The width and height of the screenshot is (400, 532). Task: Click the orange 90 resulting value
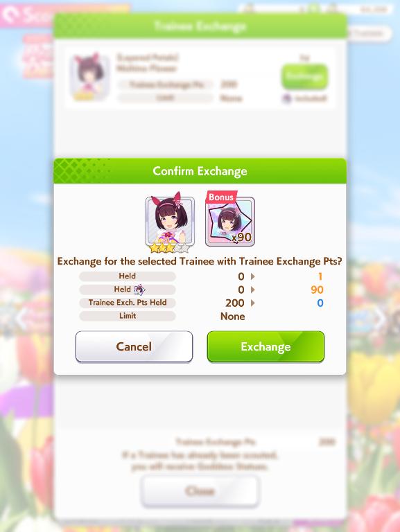click(317, 290)
